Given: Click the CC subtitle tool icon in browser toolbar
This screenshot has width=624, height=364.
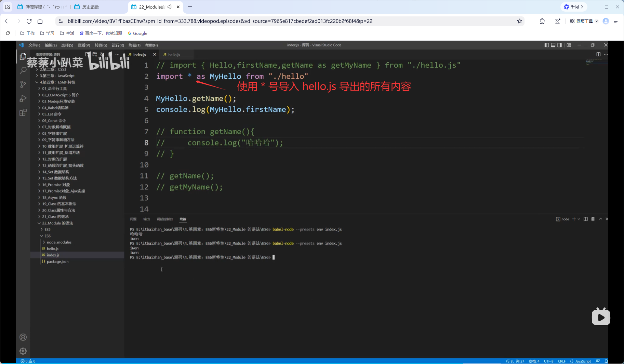Looking at the screenshot, I should pos(558,21).
